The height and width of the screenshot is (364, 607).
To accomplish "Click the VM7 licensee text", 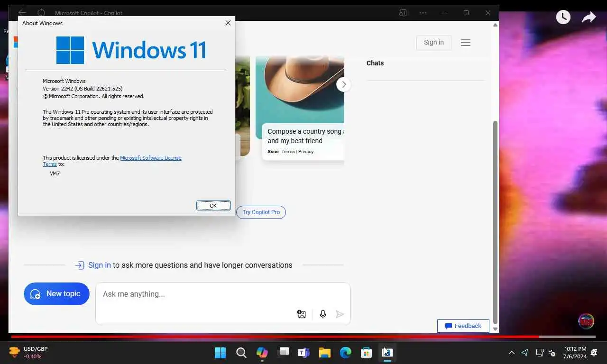I will tap(55, 173).
